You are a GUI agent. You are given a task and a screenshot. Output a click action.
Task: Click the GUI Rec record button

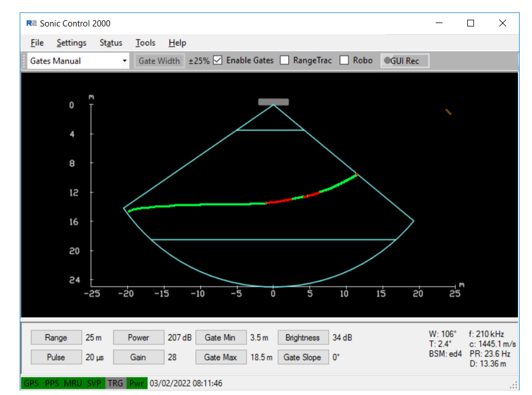click(x=405, y=61)
